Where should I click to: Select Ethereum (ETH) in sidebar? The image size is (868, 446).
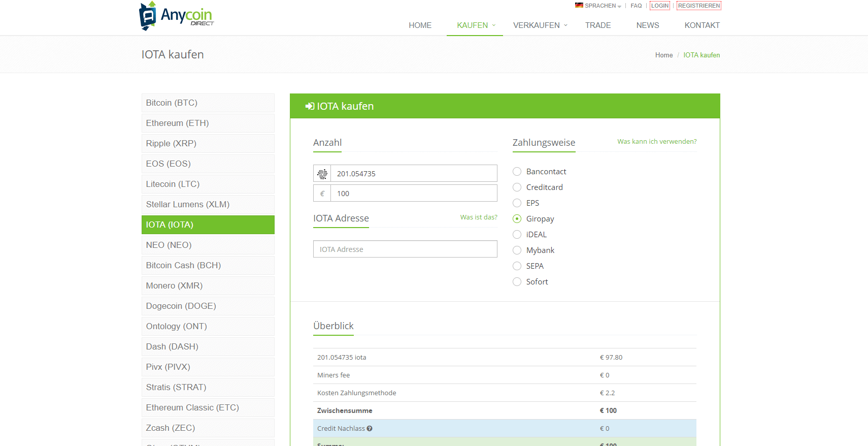208,123
